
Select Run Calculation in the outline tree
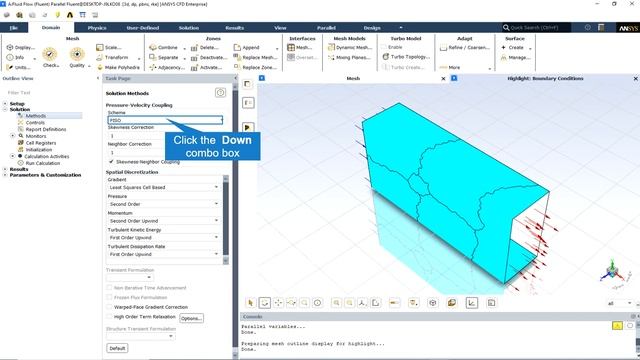coord(42,163)
